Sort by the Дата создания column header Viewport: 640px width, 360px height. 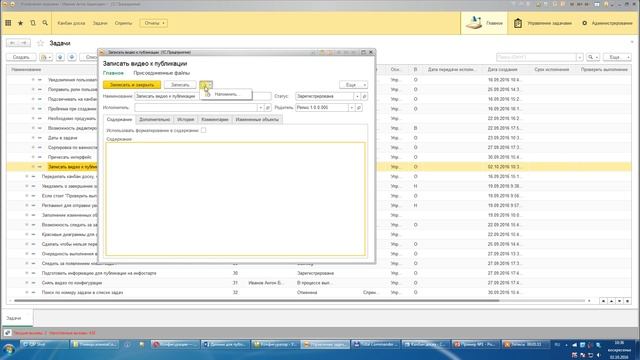tap(502, 70)
